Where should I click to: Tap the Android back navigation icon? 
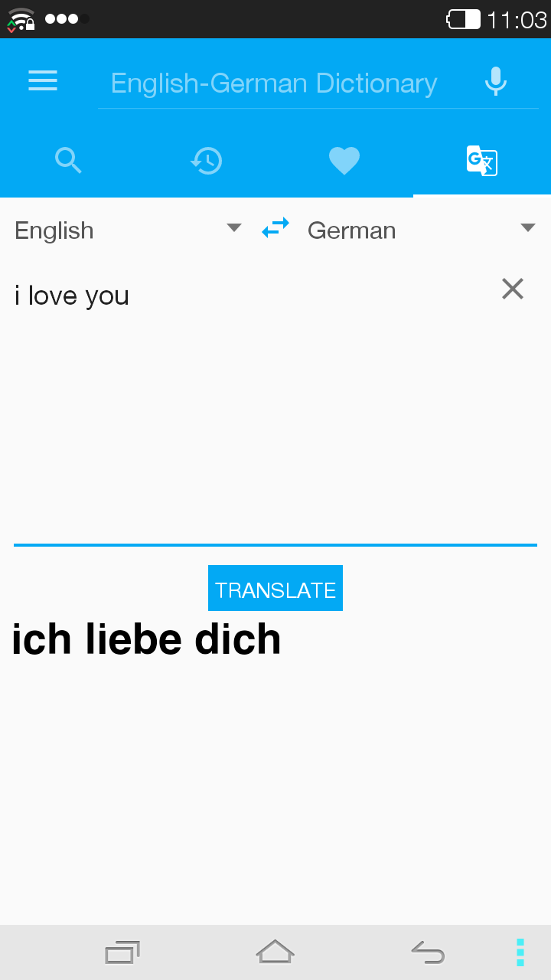[428, 952]
